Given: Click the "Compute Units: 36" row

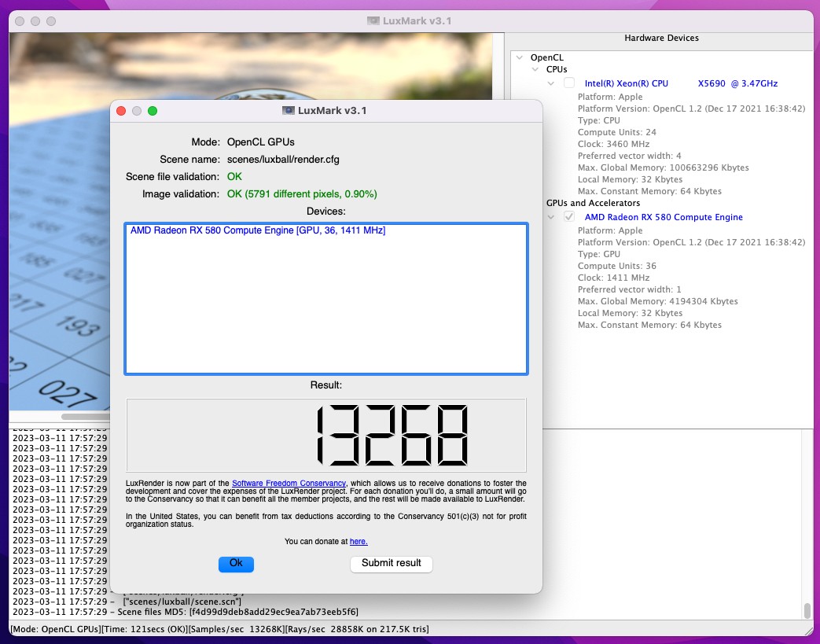Looking at the screenshot, I should pyautogui.click(x=617, y=266).
